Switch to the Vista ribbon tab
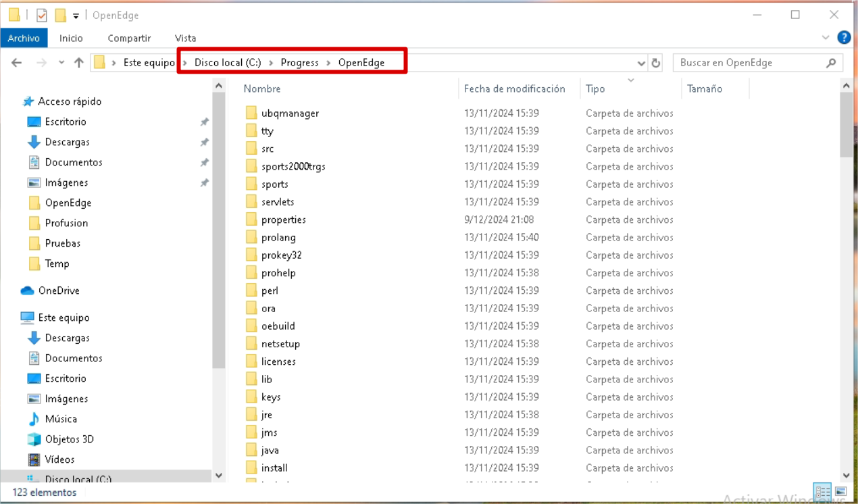 pos(185,39)
